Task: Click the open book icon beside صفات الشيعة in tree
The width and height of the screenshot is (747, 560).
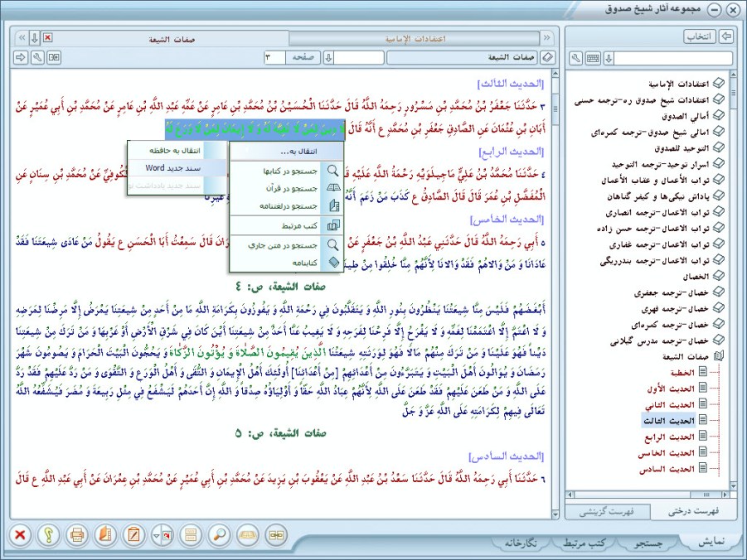Action: tap(719, 355)
